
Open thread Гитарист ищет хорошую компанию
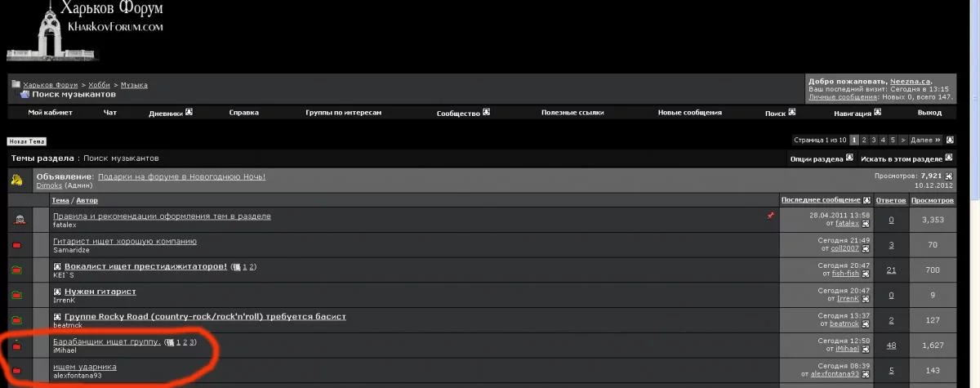124,241
